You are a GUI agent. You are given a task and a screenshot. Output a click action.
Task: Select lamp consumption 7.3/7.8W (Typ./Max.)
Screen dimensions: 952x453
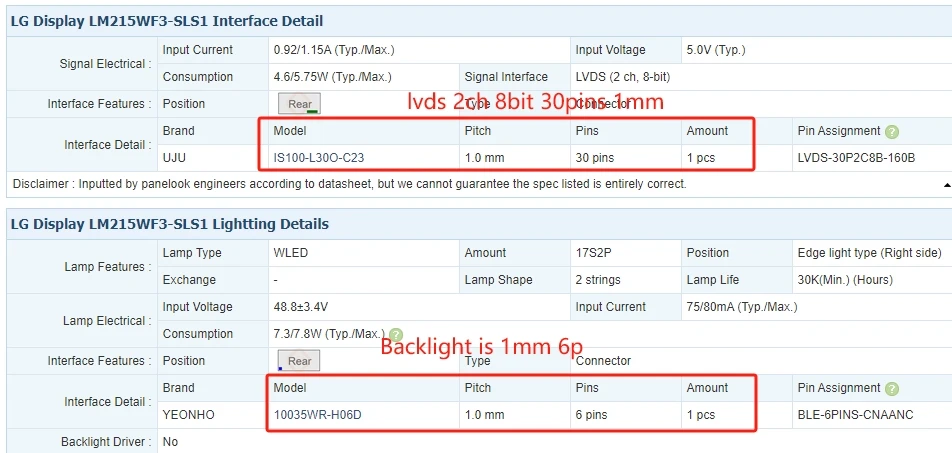(330, 334)
